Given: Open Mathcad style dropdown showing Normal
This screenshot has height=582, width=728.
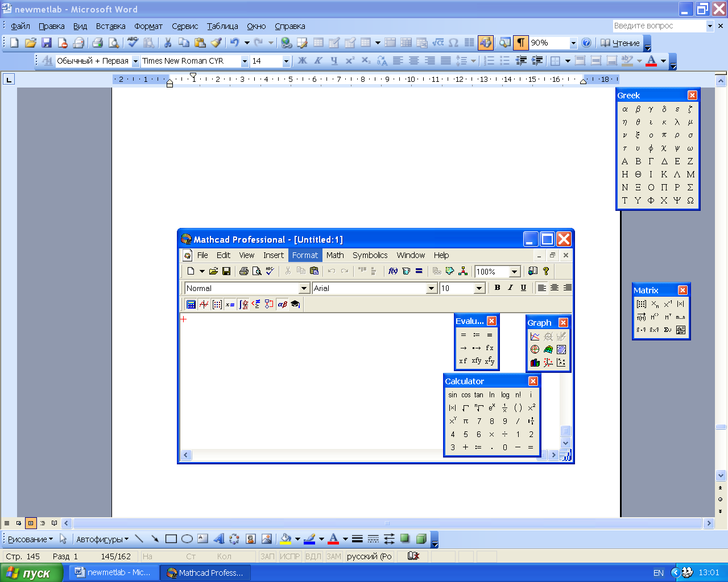Looking at the screenshot, I should pyautogui.click(x=304, y=289).
